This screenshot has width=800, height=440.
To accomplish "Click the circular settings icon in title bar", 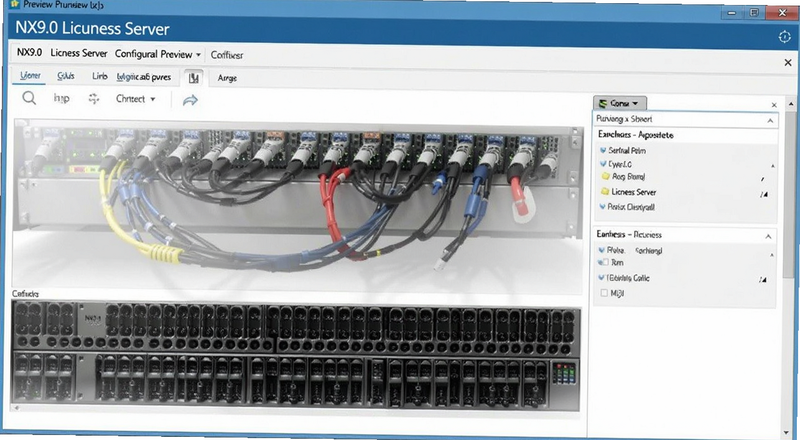I will (784, 37).
